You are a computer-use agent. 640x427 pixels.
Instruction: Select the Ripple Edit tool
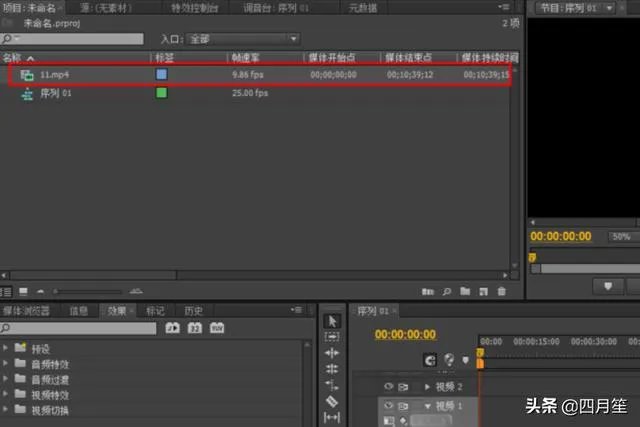[332, 353]
